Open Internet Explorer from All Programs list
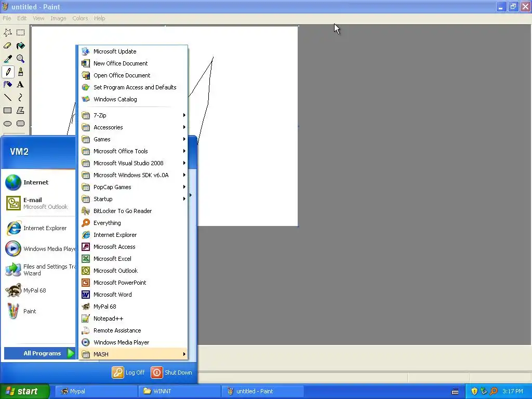 (134, 235)
